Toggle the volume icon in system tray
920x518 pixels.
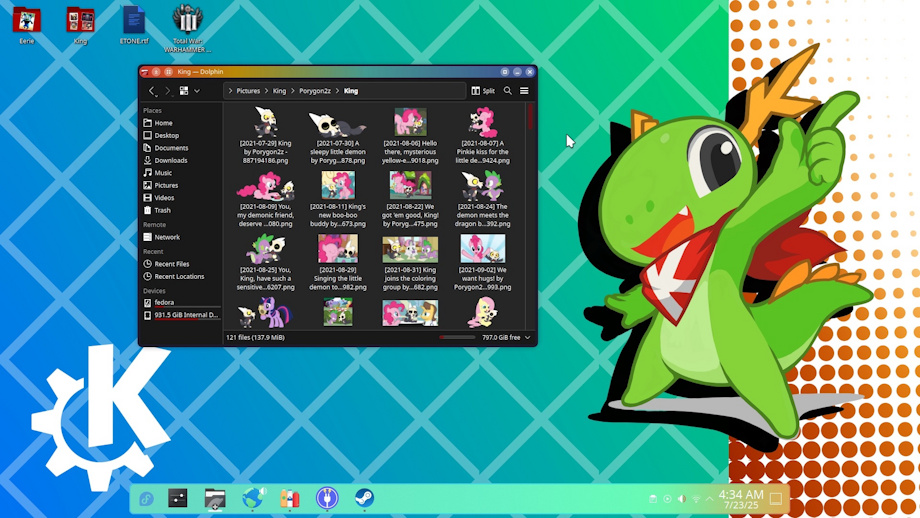[x=681, y=498]
